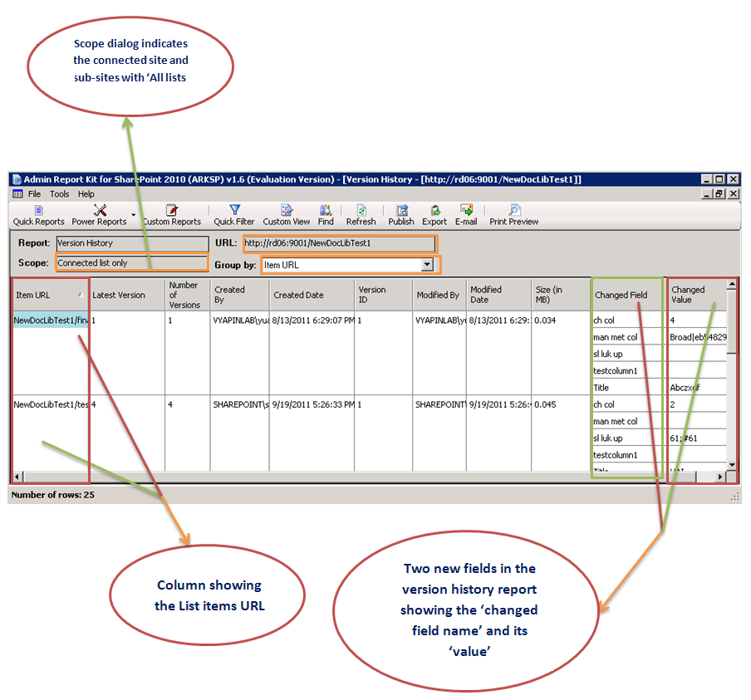Click the Report name field
Screen dimensions: 751x700
(x=132, y=243)
